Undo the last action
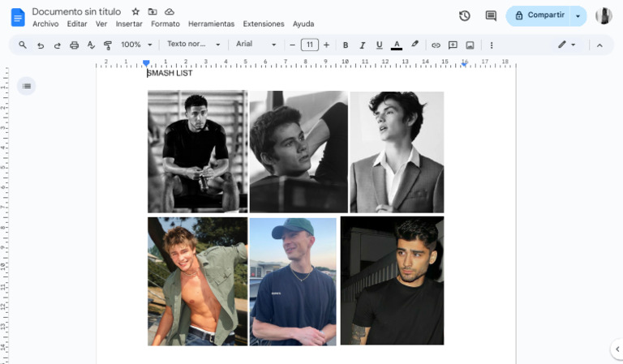The width and height of the screenshot is (623, 364). pyautogui.click(x=40, y=45)
